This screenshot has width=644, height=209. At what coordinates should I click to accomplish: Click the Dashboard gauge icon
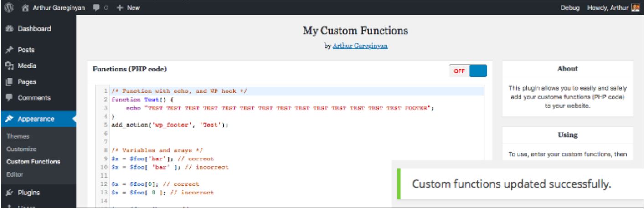click(x=9, y=29)
